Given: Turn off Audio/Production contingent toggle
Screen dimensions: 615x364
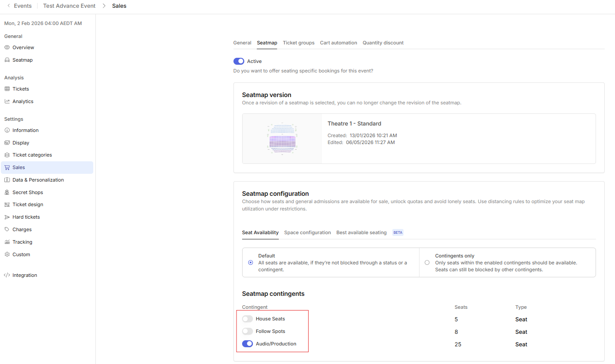Looking at the screenshot, I should click(x=247, y=344).
